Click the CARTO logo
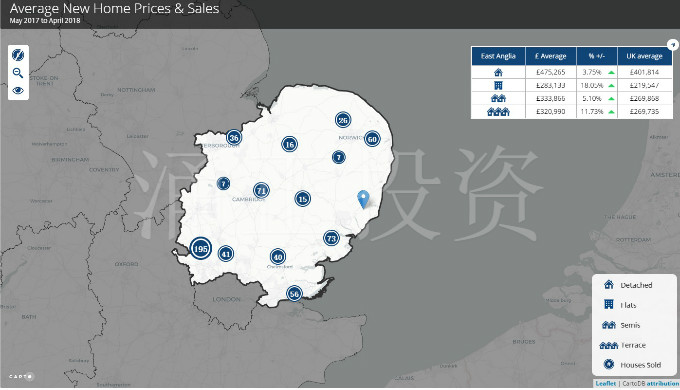Screen dimensions: 680x390 coord(21,377)
